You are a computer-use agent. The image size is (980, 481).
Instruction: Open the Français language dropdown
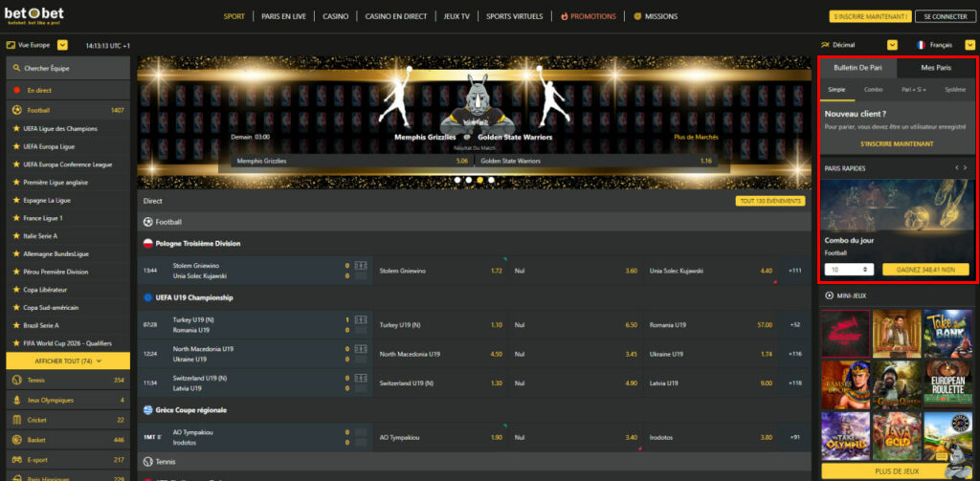coord(970,45)
